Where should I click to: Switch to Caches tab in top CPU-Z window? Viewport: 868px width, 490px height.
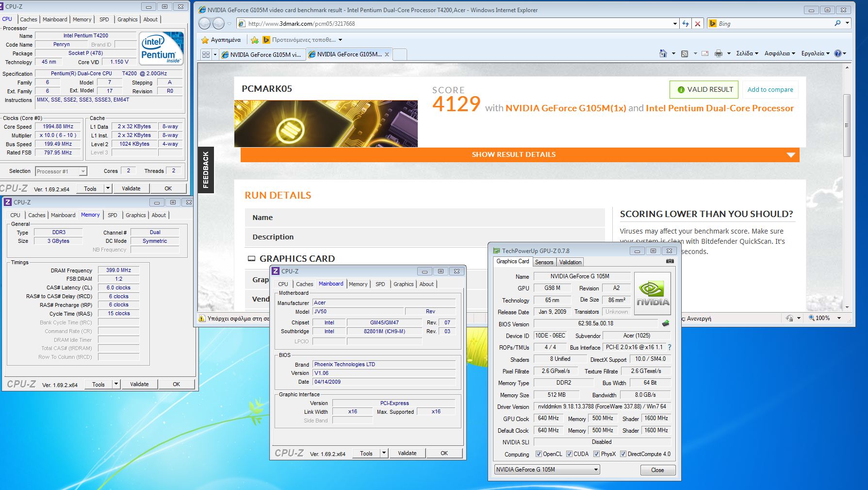coord(28,19)
